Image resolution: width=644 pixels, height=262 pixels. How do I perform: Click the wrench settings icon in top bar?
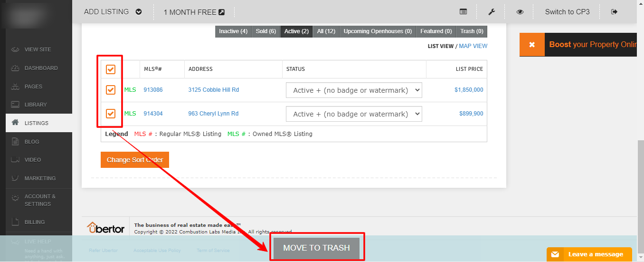[492, 12]
